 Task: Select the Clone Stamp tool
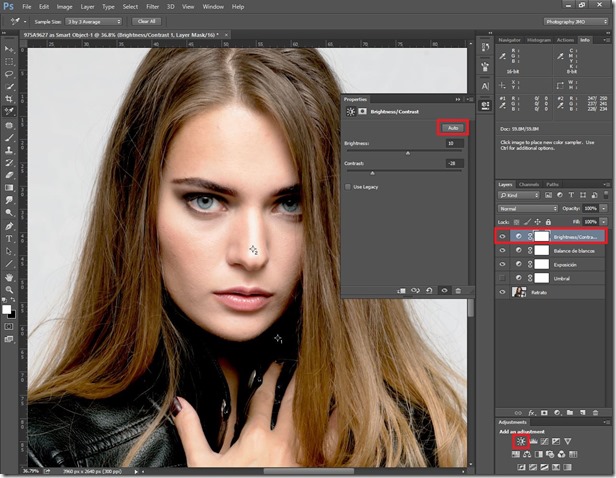coord(9,150)
